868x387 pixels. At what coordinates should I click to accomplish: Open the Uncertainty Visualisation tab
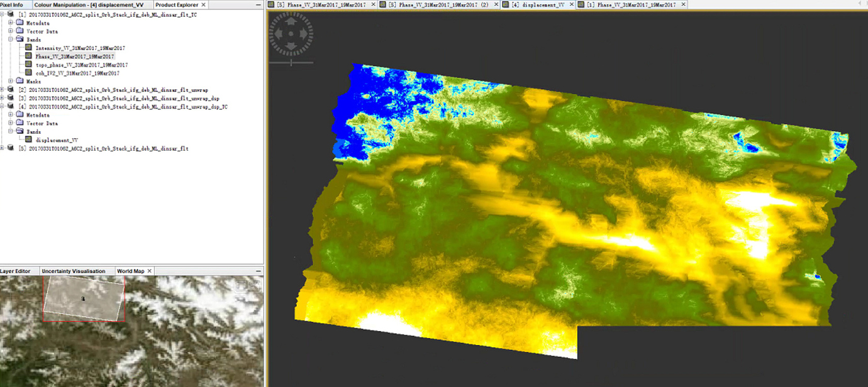[74, 271]
